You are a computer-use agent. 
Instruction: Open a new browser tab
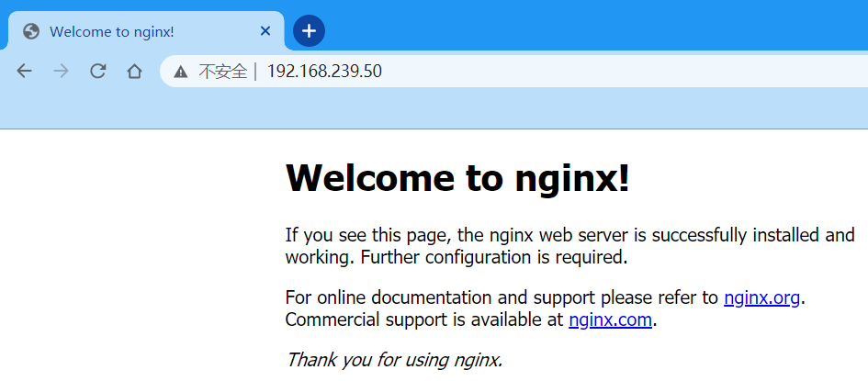(x=309, y=31)
